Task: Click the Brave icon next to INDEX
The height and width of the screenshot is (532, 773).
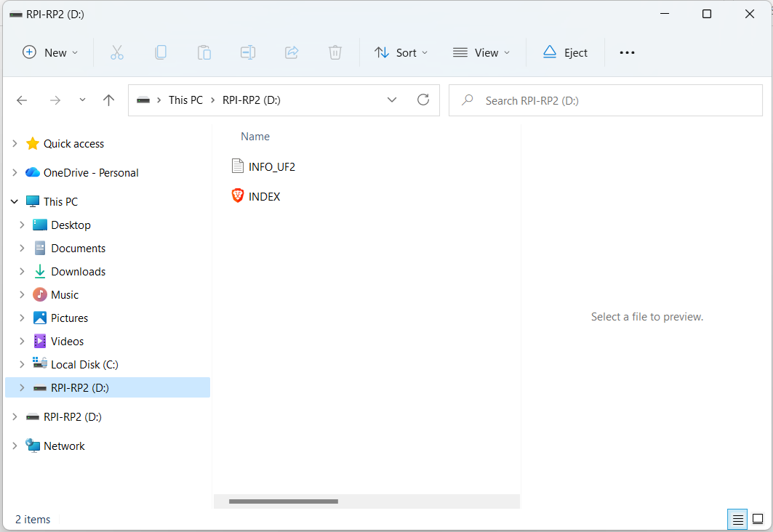Action: pos(238,196)
